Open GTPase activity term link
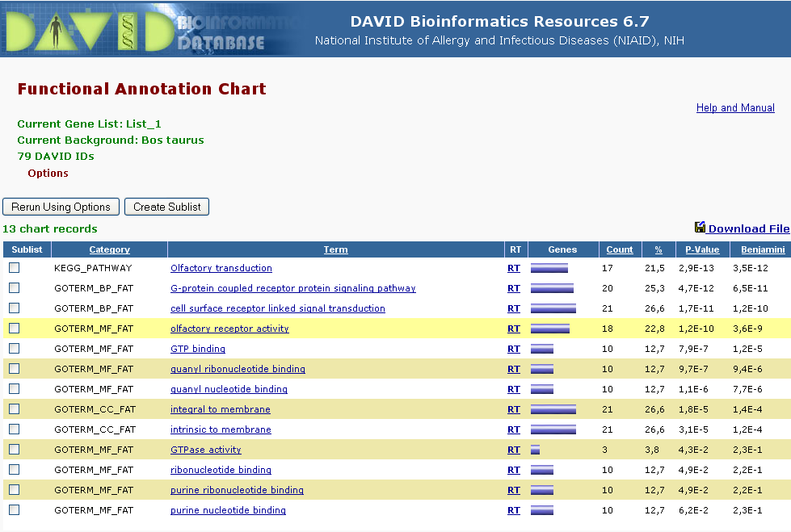Image resolution: width=791 pixels, height=532 pixels. [x=206, y=450]
